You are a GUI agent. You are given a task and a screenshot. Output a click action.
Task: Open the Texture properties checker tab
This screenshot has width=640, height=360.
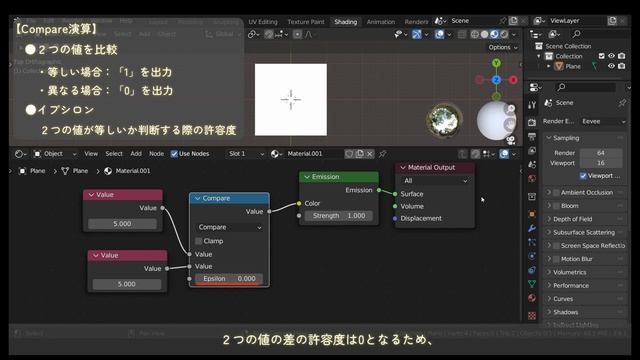[531, 316]
